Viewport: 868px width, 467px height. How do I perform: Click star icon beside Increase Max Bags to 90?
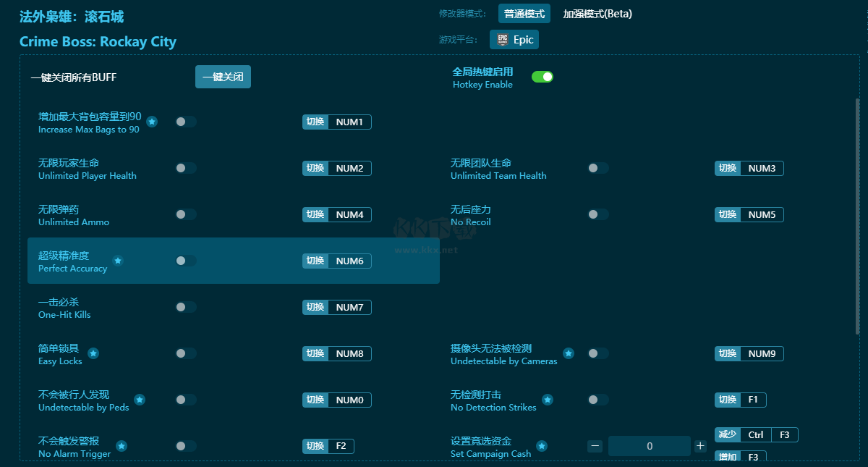(152, 122)
